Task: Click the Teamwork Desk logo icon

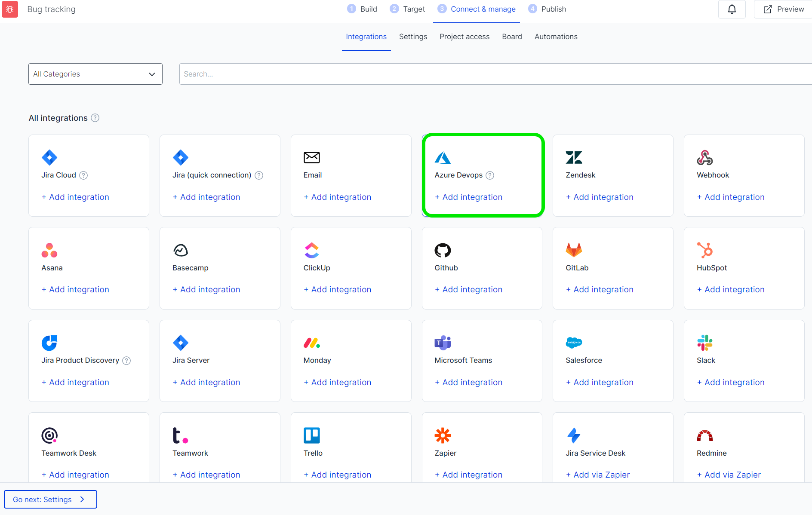Action: pos(49,435)
